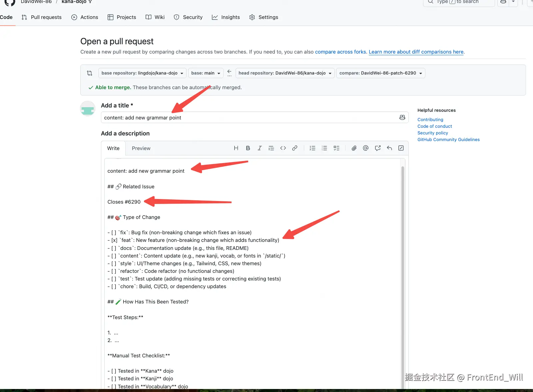Open the Code of conduct link
This screenshot has width=533, height=392.
click(435, 126)
